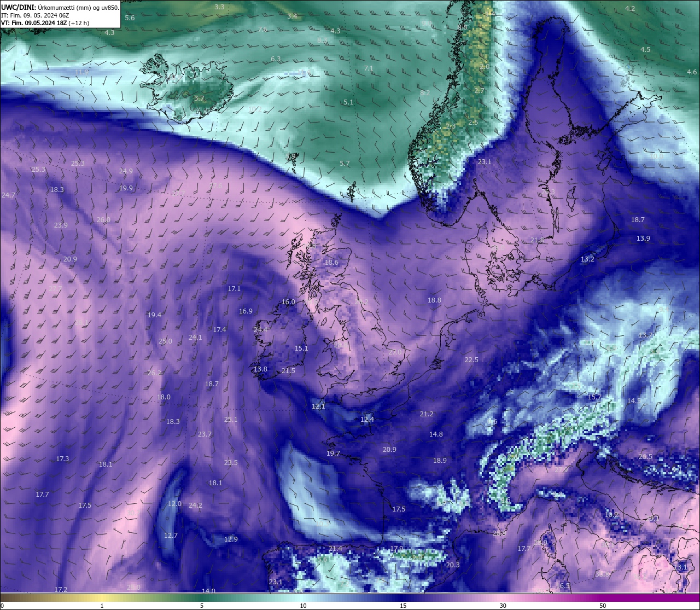This screenshot has width=700, height=610.
Task: Click the map value '19.9' in the northwest Atlantic
Action: [x=126, y=188]
